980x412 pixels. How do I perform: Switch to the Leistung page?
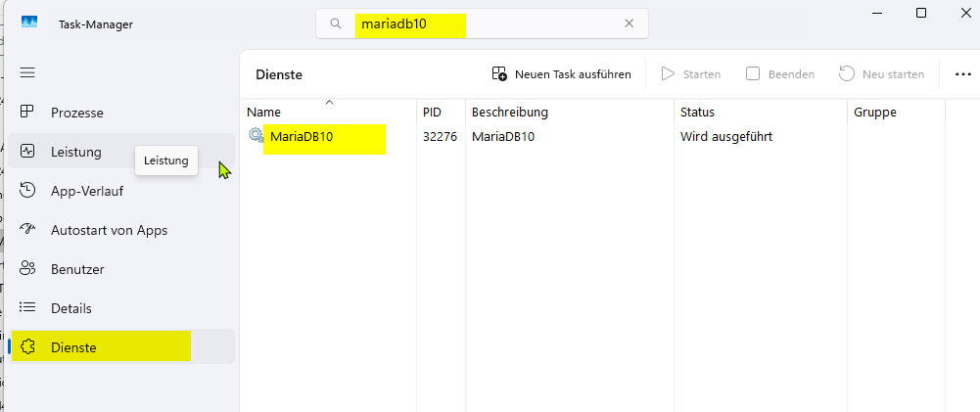pyautogui.click(x=121, y=152)
